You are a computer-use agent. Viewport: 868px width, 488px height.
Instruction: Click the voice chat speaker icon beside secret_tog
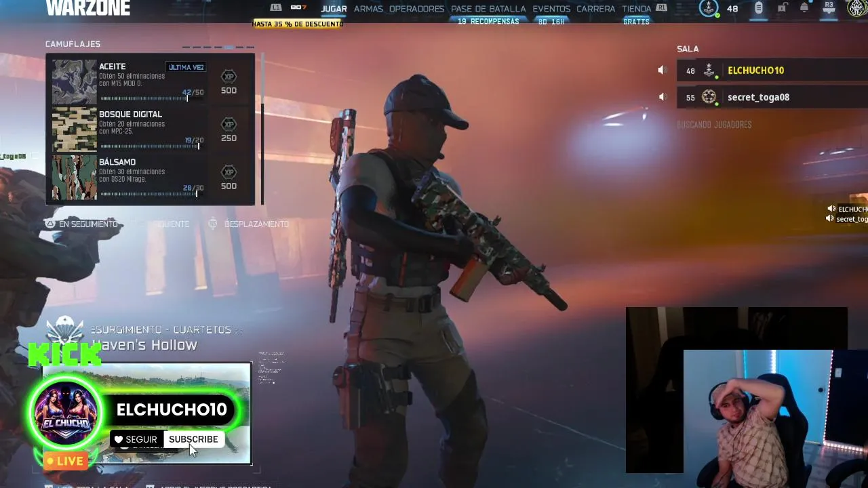click(830, 219)
